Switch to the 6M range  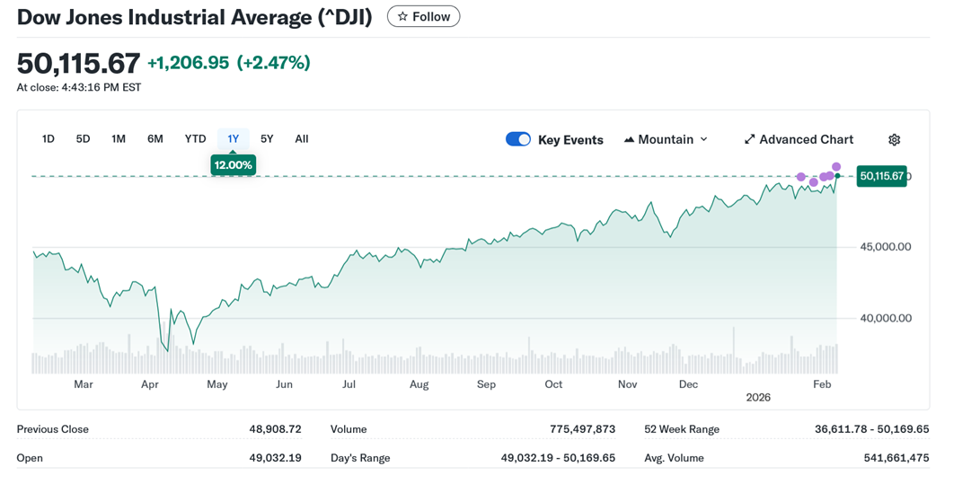(x=155, y=139)
